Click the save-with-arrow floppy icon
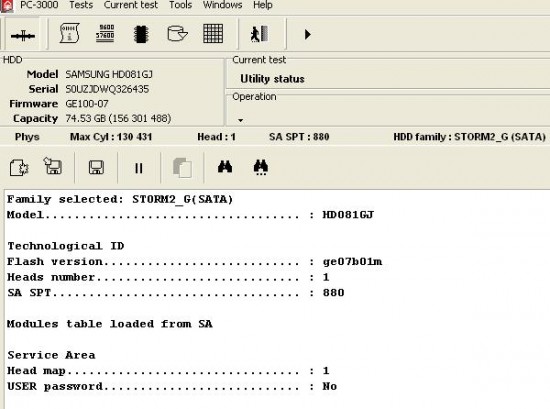 click(53, 166)
